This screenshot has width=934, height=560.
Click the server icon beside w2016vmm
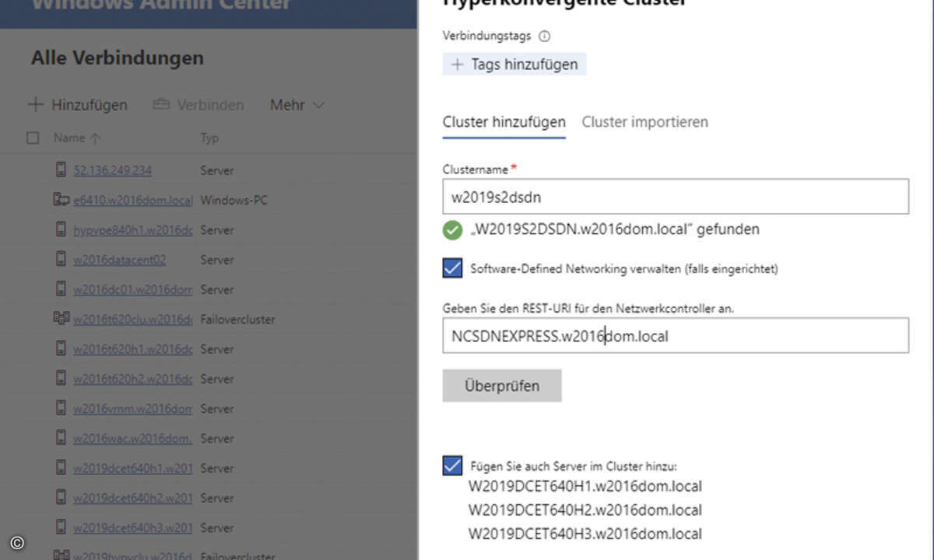(x=61, y=408)
